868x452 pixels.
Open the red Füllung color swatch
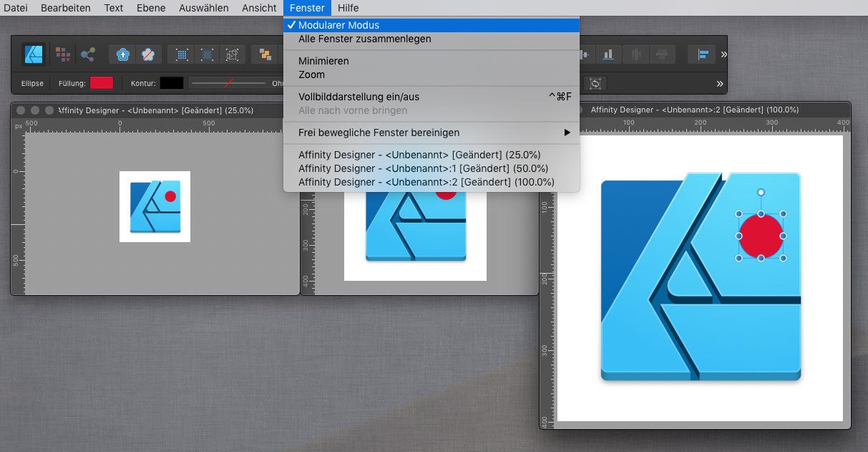tap(102, 83)
